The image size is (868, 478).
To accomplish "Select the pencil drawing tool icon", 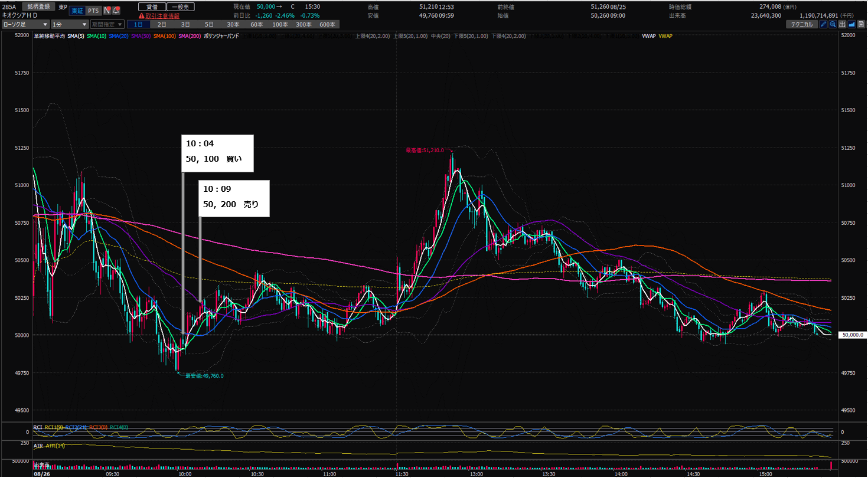I will (824, 25).
